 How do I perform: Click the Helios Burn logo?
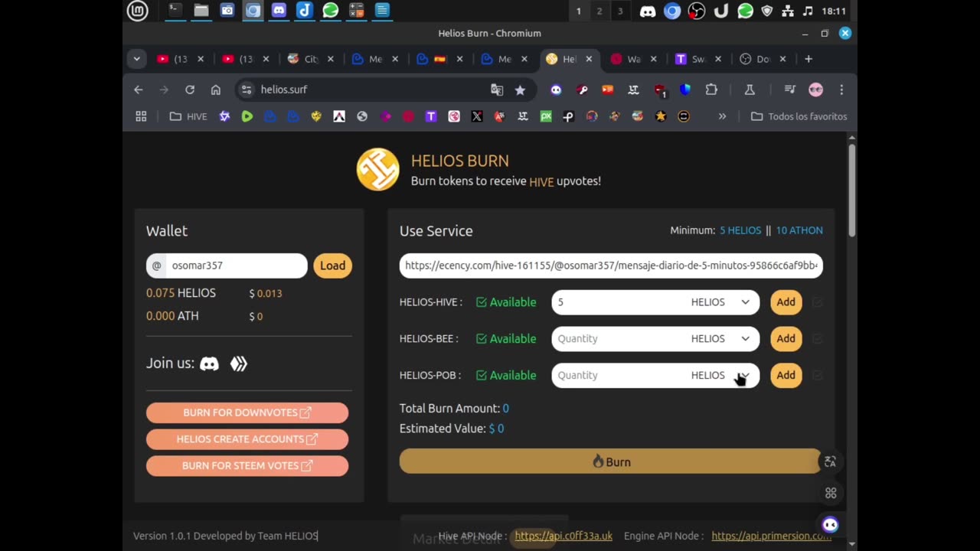[x=377, y=169]
